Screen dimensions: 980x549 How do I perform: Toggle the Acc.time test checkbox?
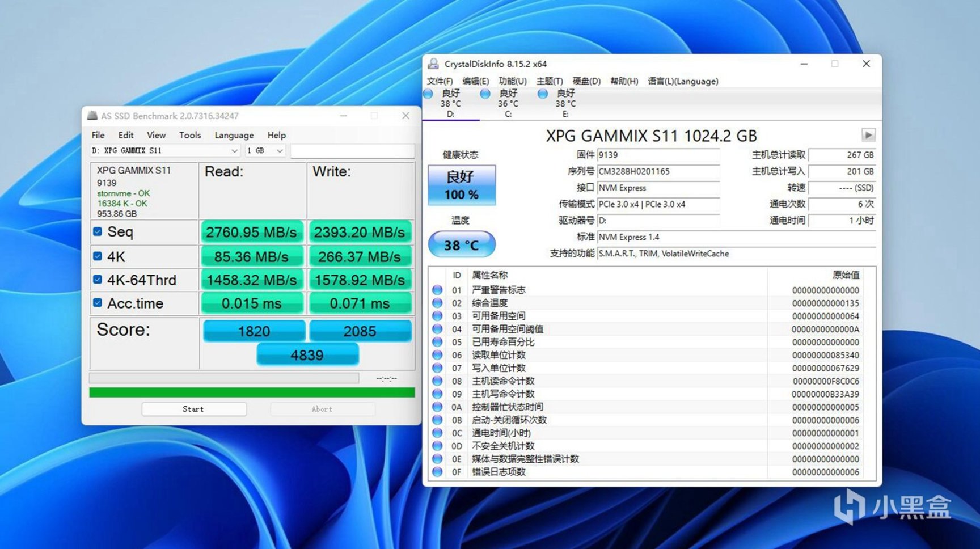point(98,303)
